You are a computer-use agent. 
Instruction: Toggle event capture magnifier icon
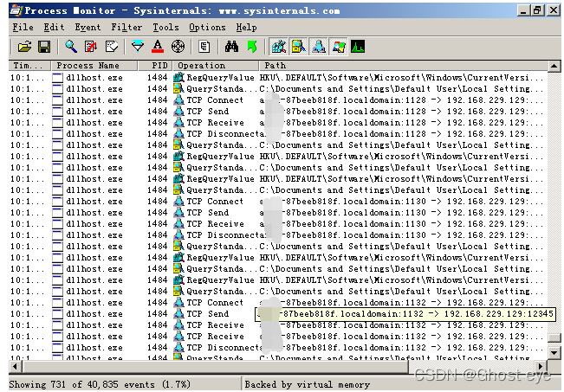click(70, 46)
